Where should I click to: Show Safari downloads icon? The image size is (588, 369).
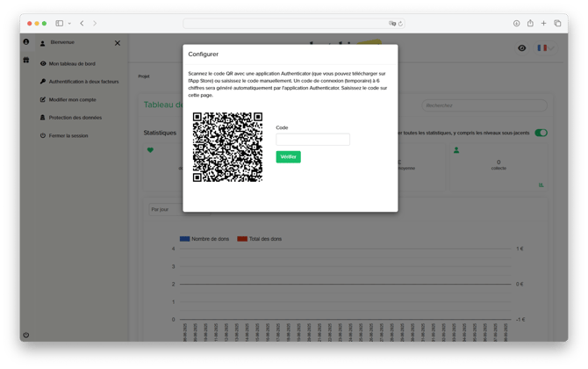coord(516,23)
